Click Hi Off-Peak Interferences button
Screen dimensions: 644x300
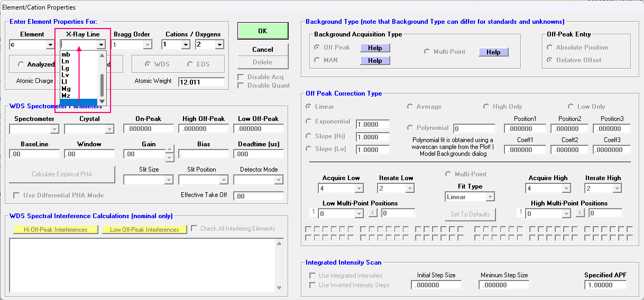click(x=56, y=230)
